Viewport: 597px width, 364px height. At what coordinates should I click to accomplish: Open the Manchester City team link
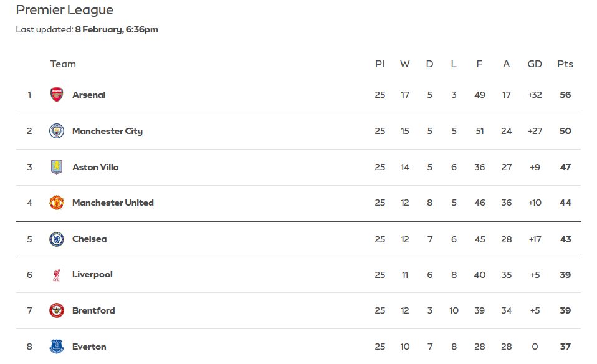point(107,131)
